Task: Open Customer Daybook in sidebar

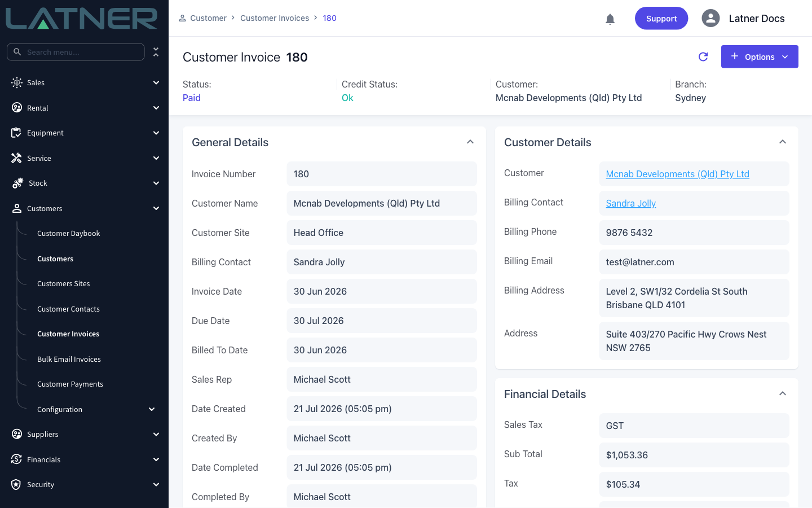Action: coord(68,233)
